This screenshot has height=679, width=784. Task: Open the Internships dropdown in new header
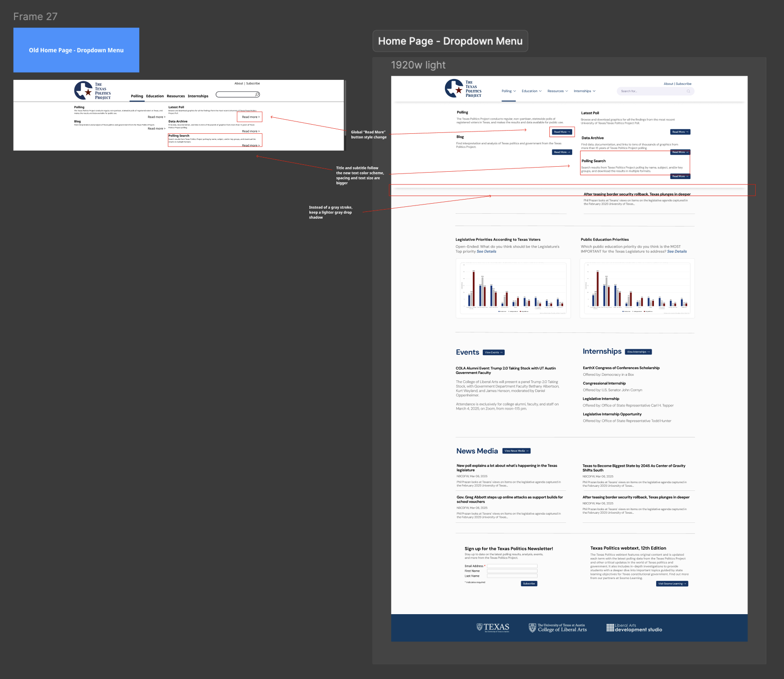585,91
